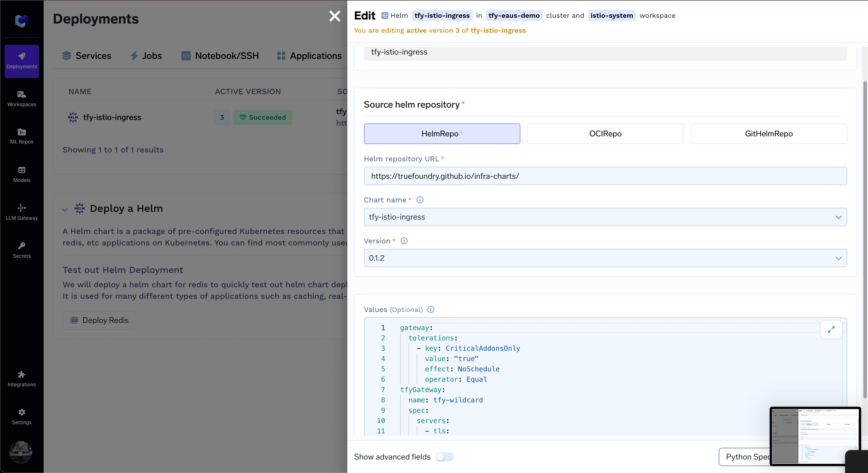Click the Deploy Redis button
The width and height of the screenshot is (868, 473).
coord(99,320)
